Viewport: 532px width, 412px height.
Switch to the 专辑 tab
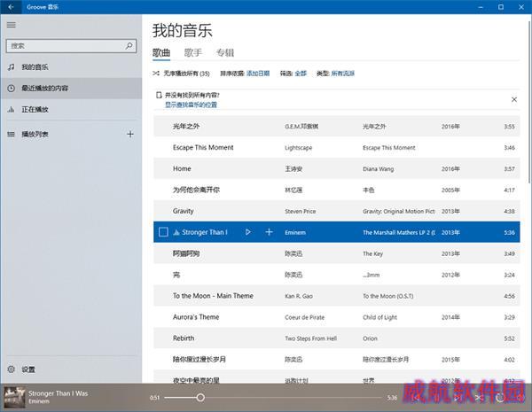[225, 53]
